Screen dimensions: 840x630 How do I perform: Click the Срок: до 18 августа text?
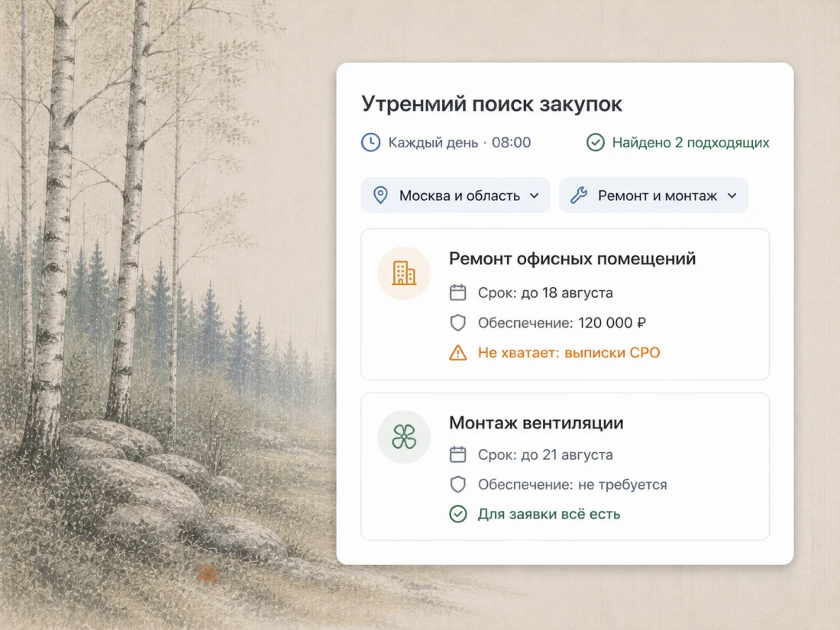(x=545, y=293)
